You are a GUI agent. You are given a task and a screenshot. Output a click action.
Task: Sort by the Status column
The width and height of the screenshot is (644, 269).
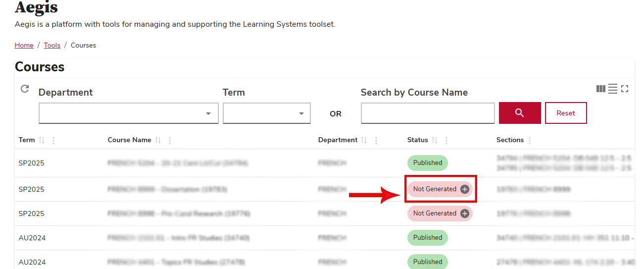pos(435,140)
